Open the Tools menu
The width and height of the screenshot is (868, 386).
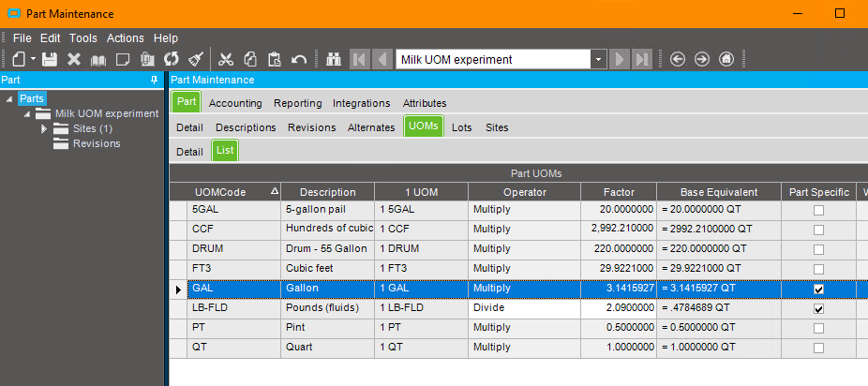[x=83, y=38]
